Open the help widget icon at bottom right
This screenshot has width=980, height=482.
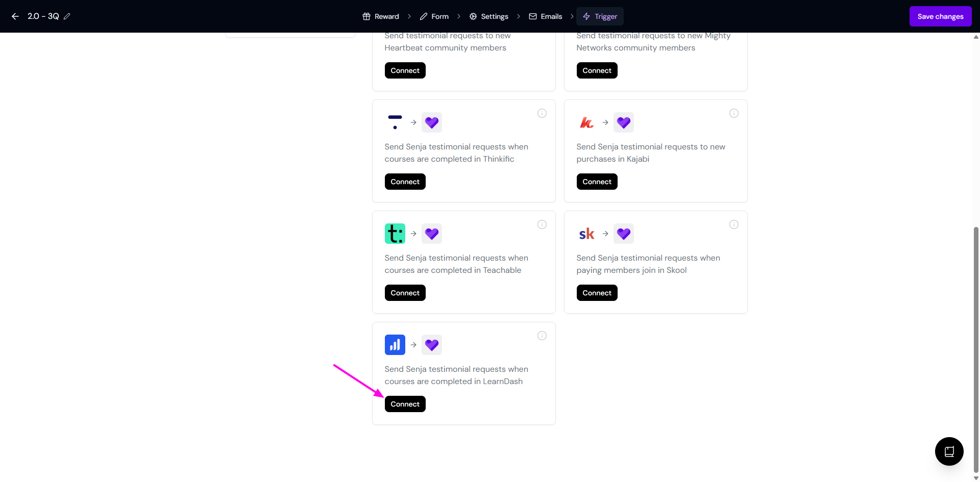pos(949,451)
